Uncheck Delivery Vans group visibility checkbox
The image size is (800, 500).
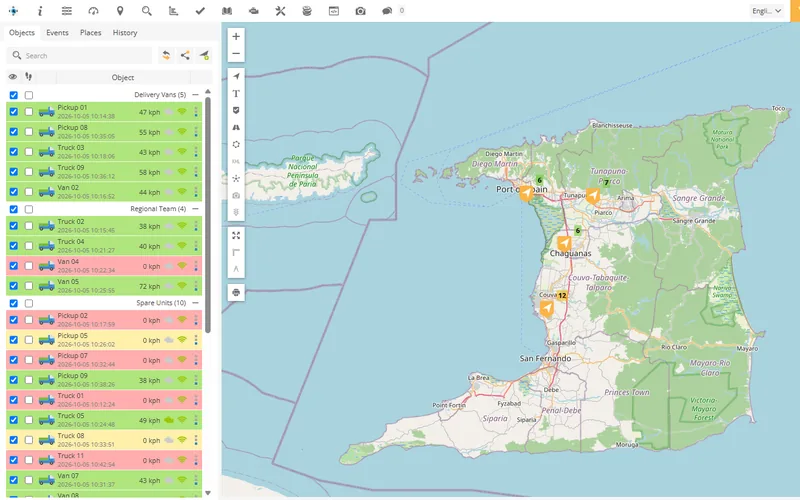(14, 95)
